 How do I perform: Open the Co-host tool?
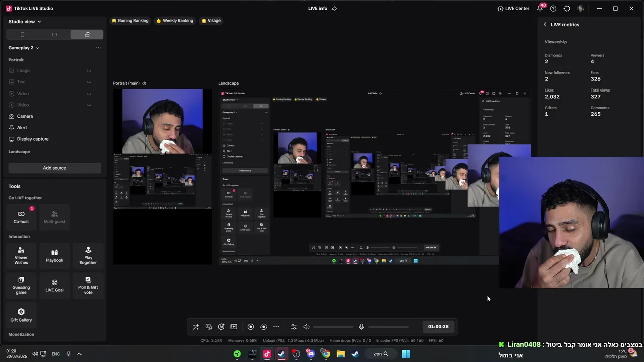coord(21,217)
